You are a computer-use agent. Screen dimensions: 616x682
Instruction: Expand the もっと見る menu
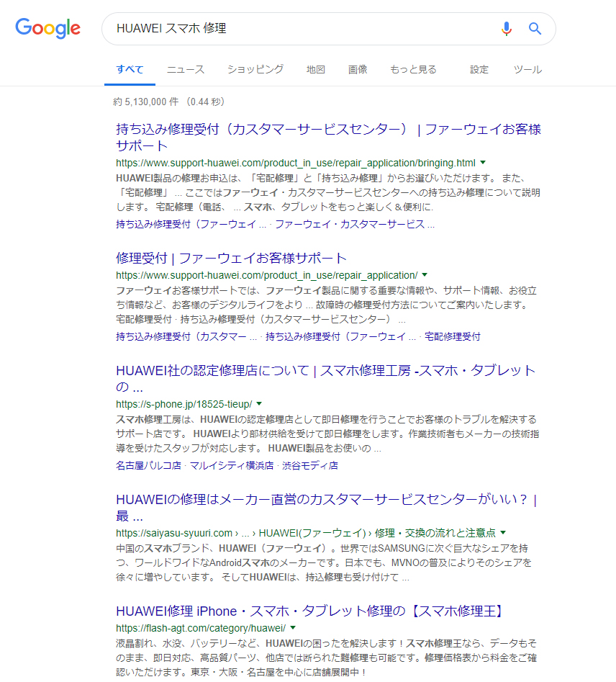coord(413,69)
